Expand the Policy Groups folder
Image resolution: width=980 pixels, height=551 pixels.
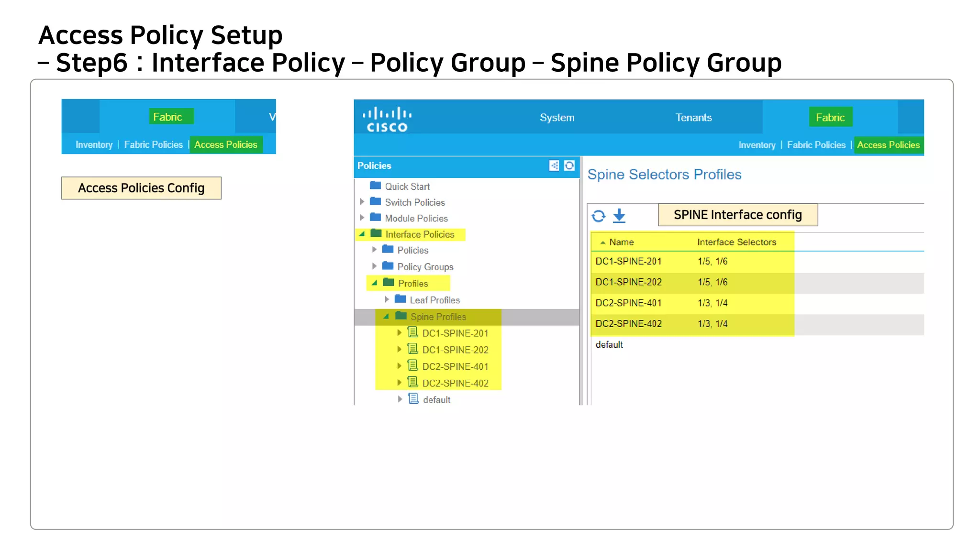(374, 266)
